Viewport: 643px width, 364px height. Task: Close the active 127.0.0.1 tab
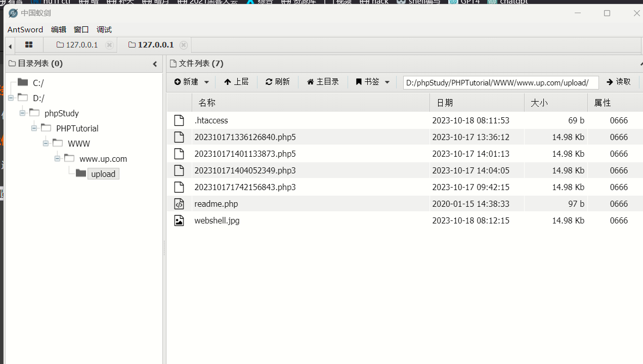(184, 45)
